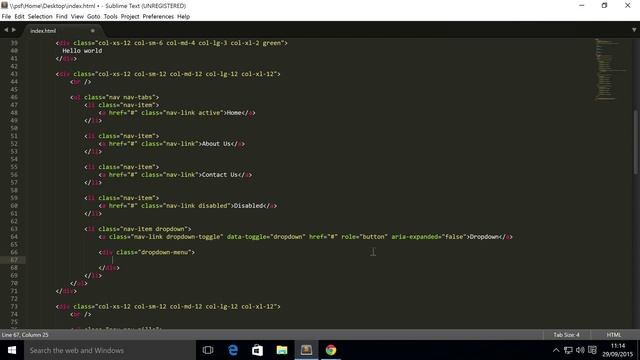Click data-toggle="dropdown" attribute on line 64

(x=266, y=237)
